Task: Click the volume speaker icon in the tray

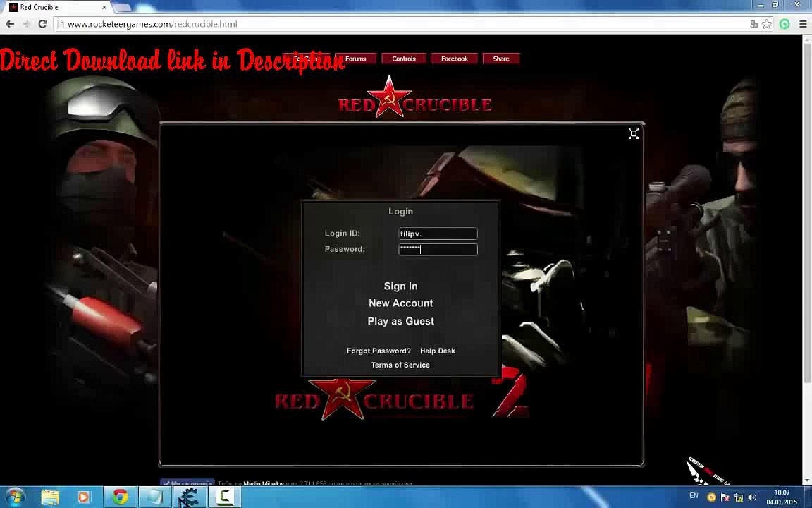Action: [x=752, y=497]
